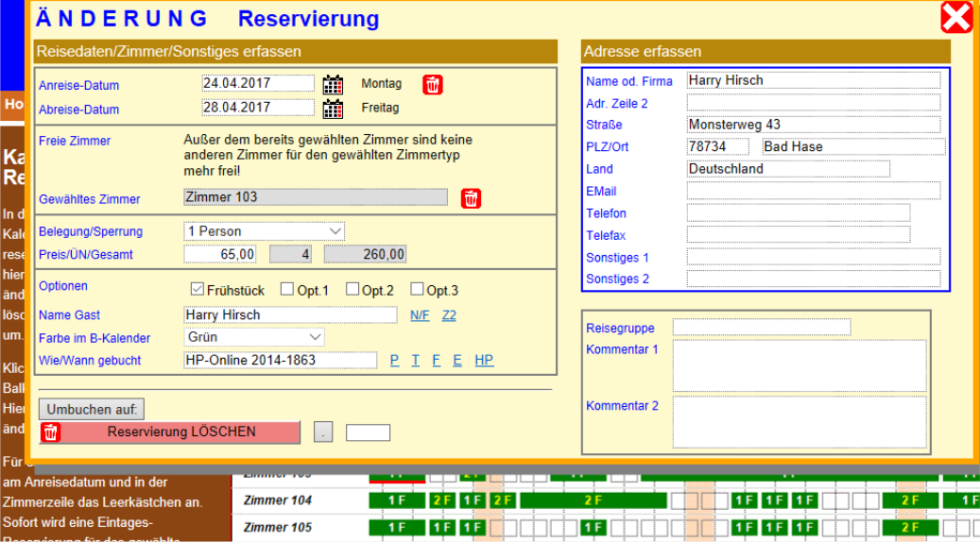This screenshot has height=542, width=980.
Task: Open the Belegung/Sperrung dropdown showing 1 Person
Action: click(264, 231)
